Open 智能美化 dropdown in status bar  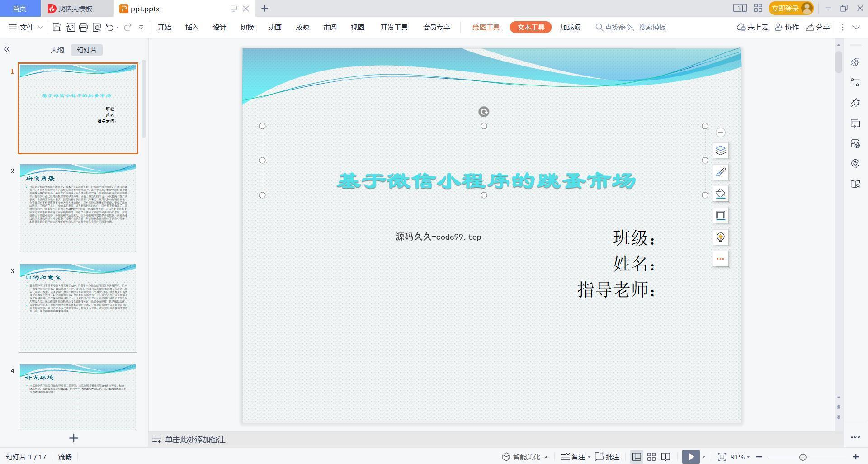coord(525,457)
